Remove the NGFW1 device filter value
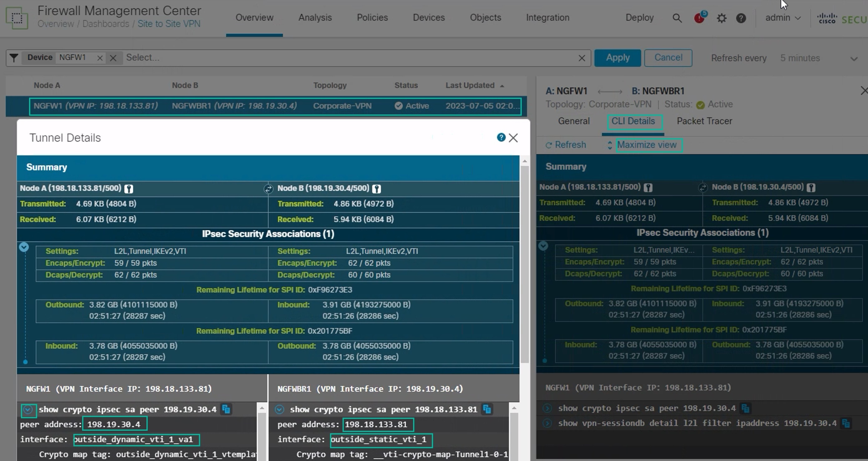 point(100,58)
